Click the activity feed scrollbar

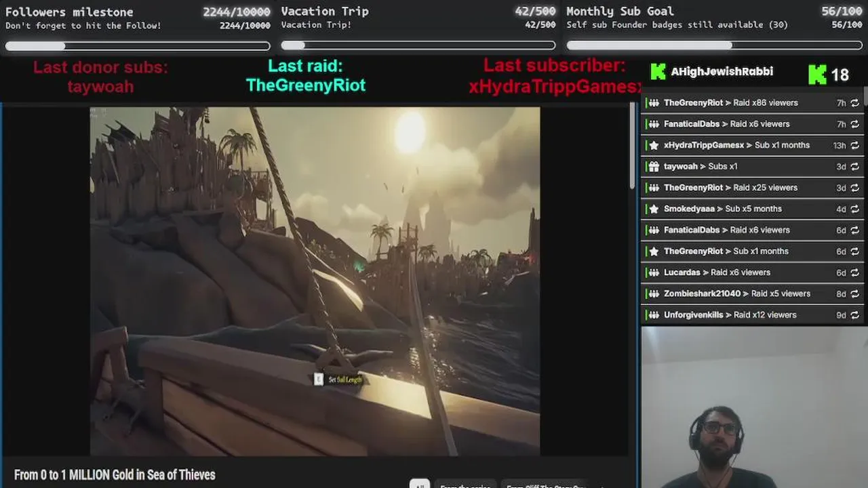point(865,95)
